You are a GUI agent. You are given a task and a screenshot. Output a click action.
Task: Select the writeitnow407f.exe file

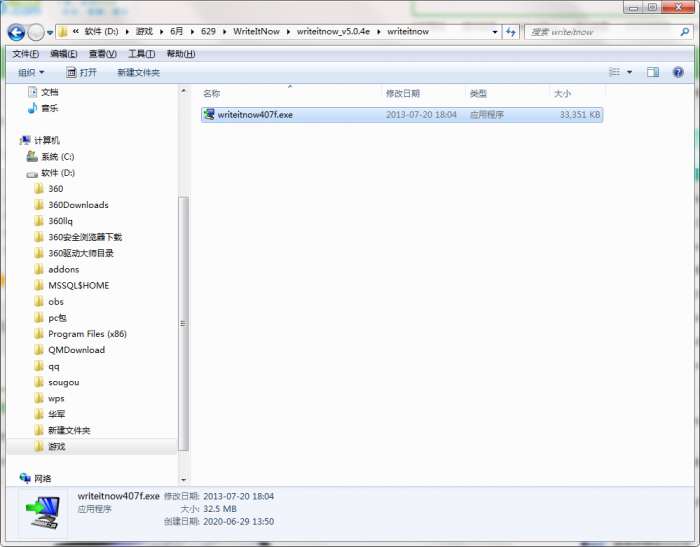click(402, 115)
